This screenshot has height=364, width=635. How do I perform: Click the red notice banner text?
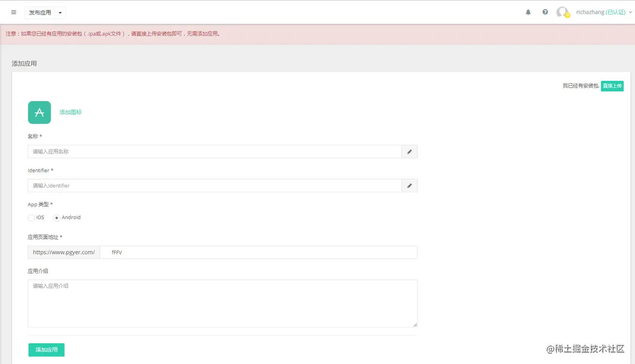[x=113, y=34]
